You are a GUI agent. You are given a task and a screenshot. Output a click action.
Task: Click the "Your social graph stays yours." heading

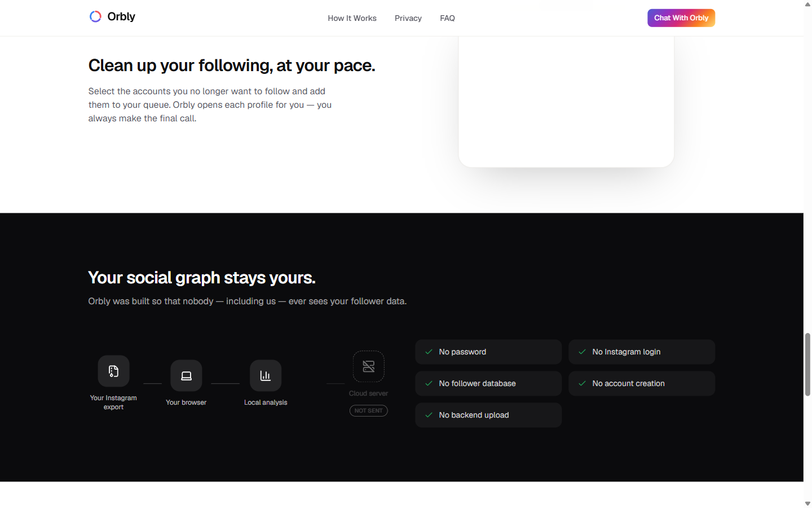202,278
